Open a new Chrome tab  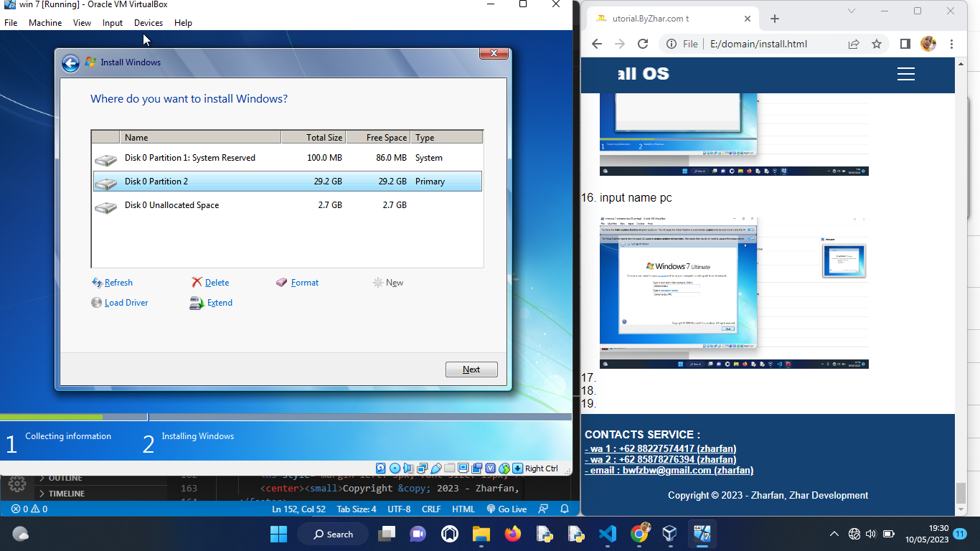coord(774,19)
